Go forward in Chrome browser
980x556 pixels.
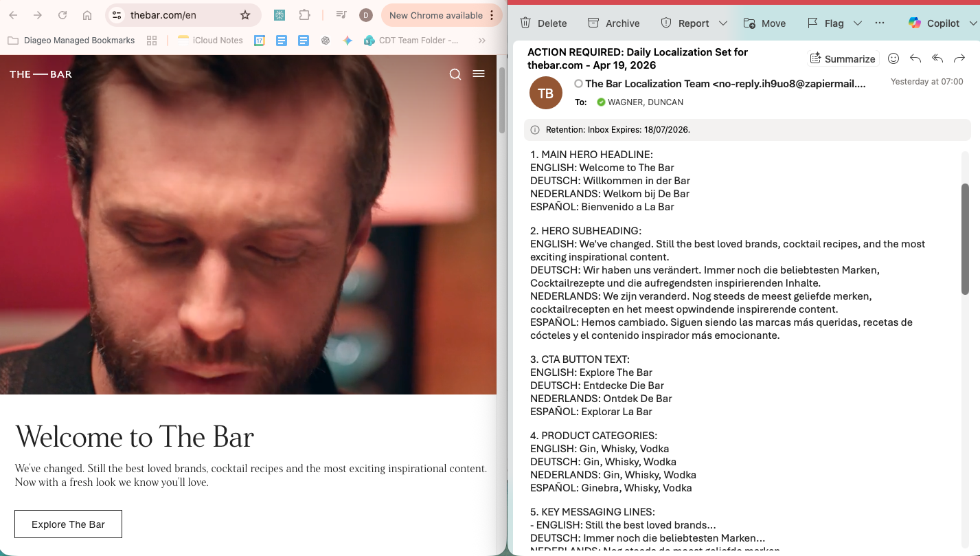(x=38, y=15)
